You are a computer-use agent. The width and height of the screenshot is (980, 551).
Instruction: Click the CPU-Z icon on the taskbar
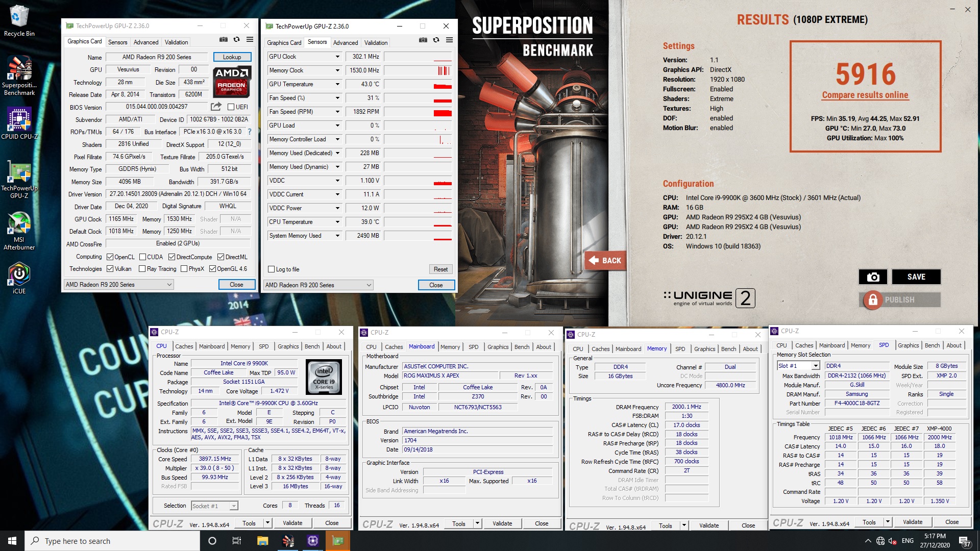[313, 541]
